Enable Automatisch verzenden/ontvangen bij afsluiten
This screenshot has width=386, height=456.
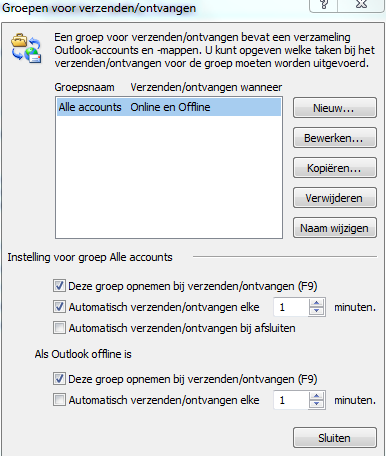point(59,328)
